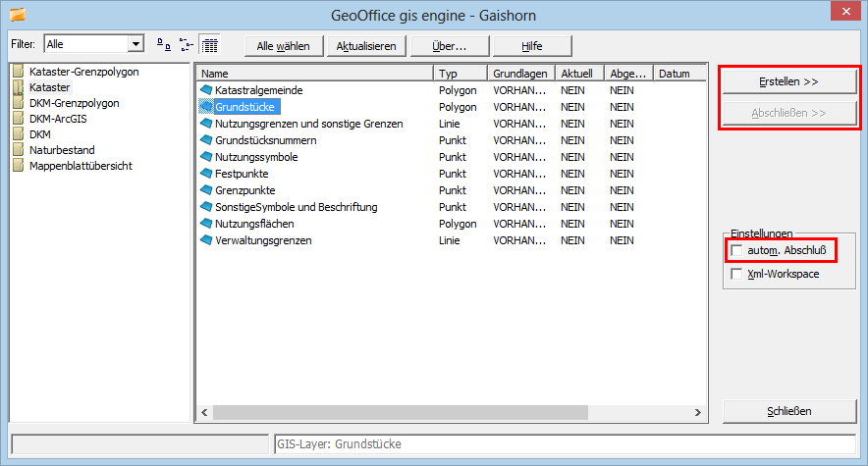This screenshot has height=466, width=868.
Task: Click the layer icon beside Nutzungsflächen
Action: pyautogui.click(x=206, y=224)
